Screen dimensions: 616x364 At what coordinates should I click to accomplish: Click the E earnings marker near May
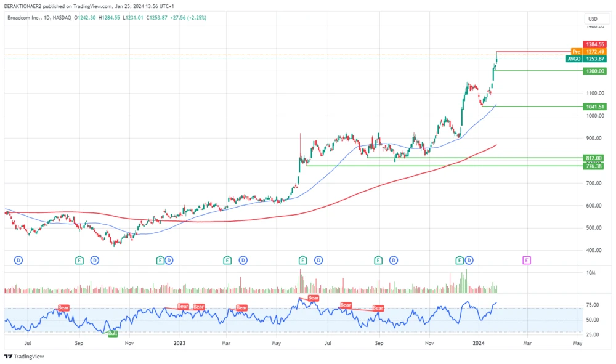tap(302, 260)
